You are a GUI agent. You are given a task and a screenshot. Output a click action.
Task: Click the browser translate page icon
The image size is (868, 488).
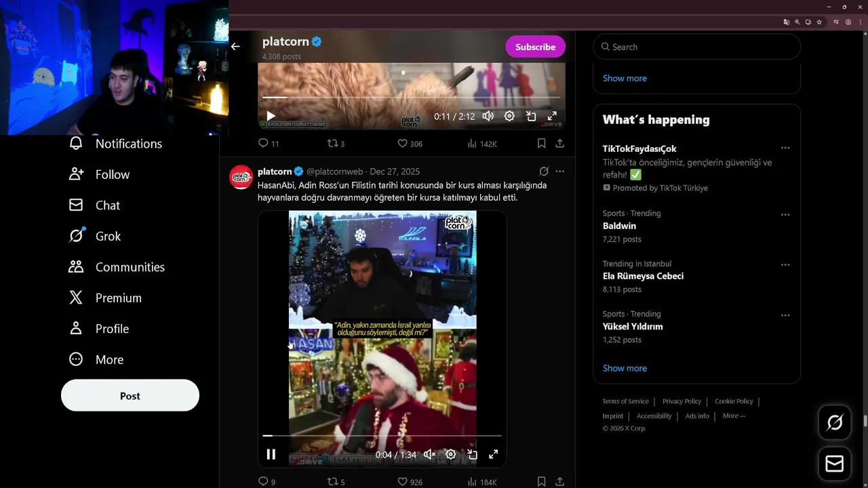(x=787, y=22)
